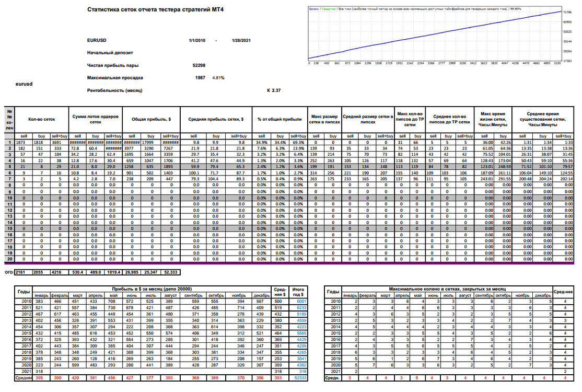This screenshot has height=392, width=582.
Task: Select the lowercase 'eurusd' sheet label
Action: (x=24, y=84)
